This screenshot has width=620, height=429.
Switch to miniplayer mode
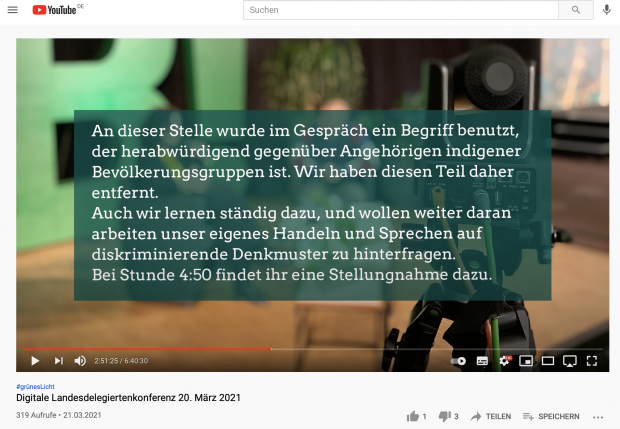pos(526,360)
